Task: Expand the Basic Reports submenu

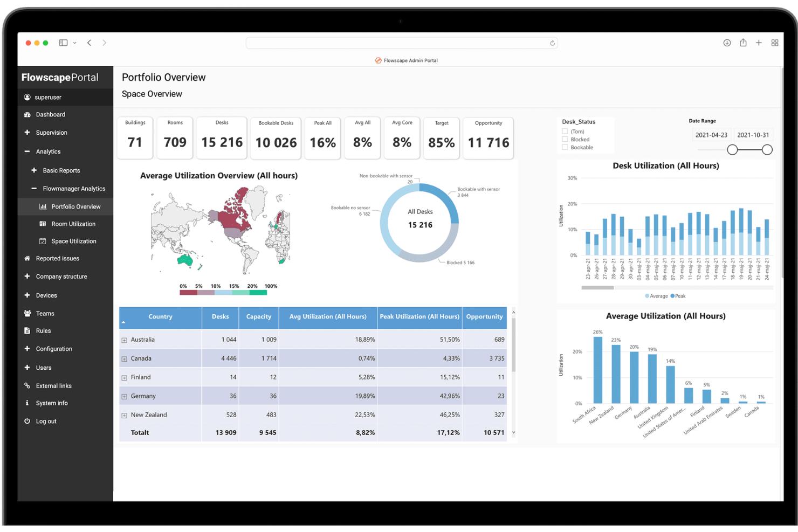Action: 34,170
